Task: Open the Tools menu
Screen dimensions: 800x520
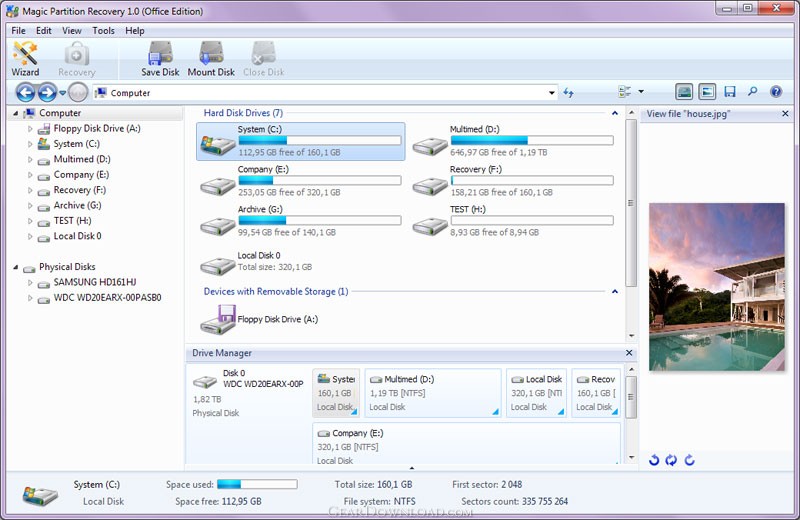Action: click(103, 31)
